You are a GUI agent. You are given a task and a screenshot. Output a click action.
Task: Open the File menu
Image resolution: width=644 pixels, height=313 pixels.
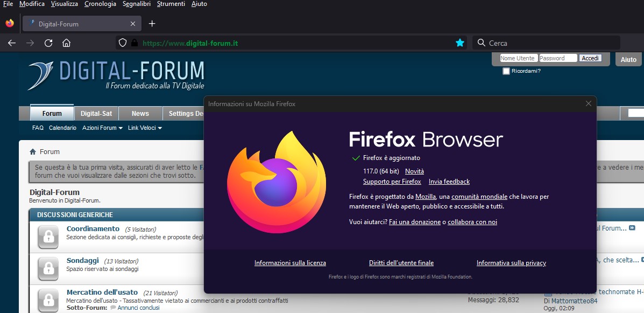point(8,4)
